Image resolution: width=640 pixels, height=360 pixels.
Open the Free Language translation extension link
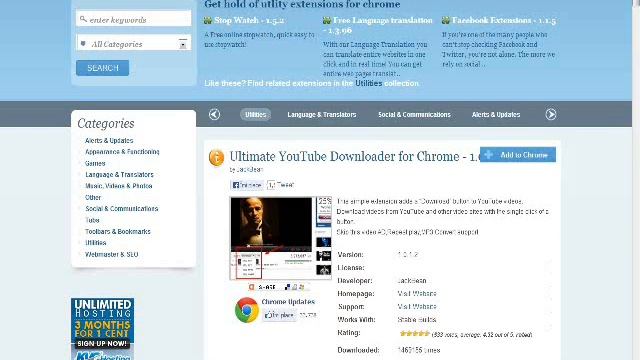pyautogui.click(x=378, y=25)
